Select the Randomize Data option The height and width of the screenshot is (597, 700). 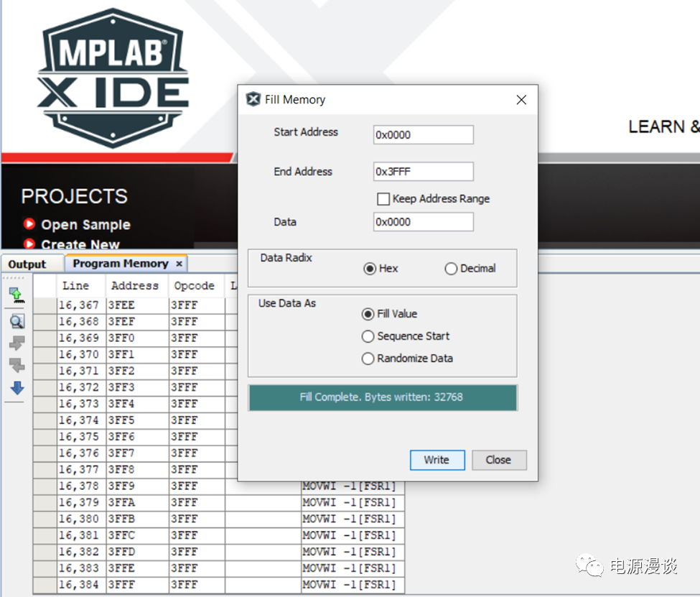point(368,358)
